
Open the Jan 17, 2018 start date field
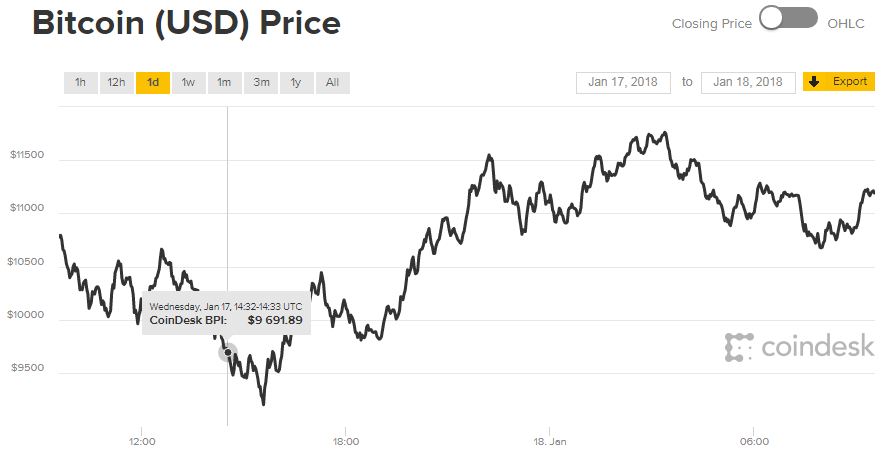623,82
